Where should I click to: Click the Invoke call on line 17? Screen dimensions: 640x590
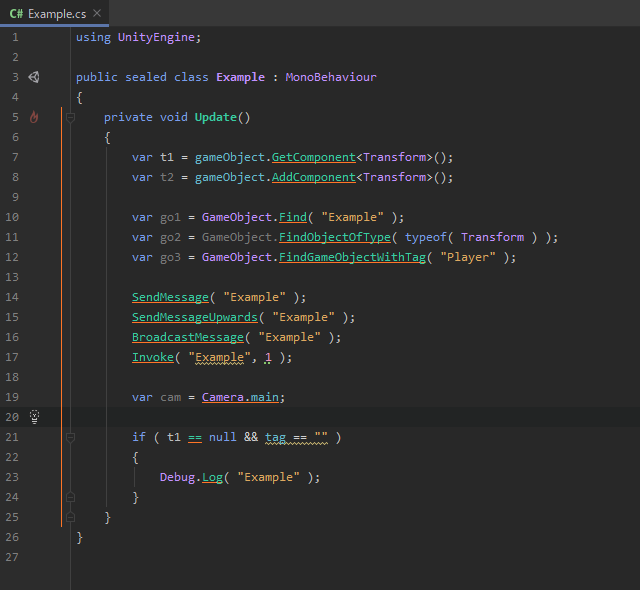click(153, 357)
